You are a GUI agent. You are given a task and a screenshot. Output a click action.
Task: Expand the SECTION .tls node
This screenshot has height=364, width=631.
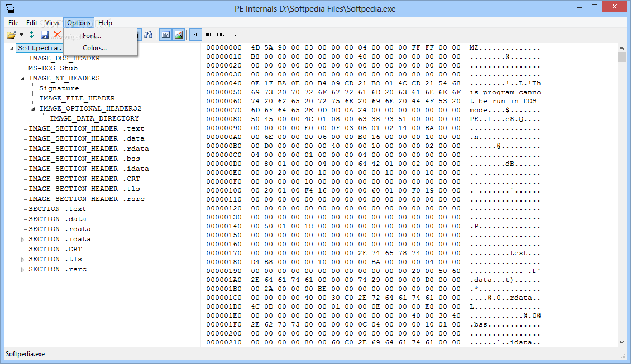[x=23, y=260]
